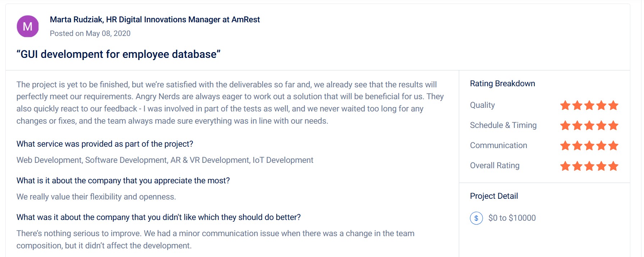Click the fifth Quality rating star
Image resolution: width=644 pixels, height=257 pixels.
tap(613, 105)
